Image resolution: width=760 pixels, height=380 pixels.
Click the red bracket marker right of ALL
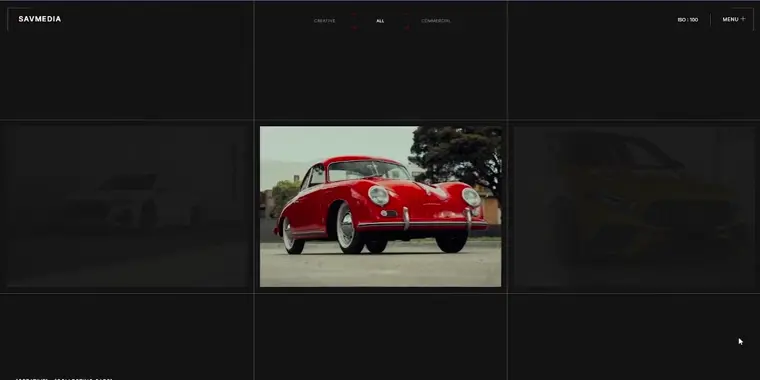[407, 21]
